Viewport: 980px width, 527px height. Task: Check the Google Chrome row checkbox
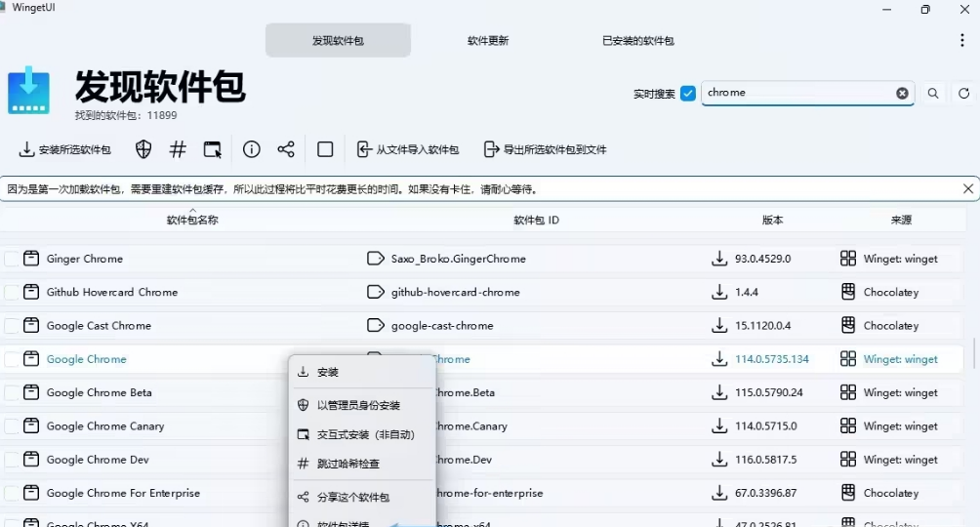click(12, 359)
